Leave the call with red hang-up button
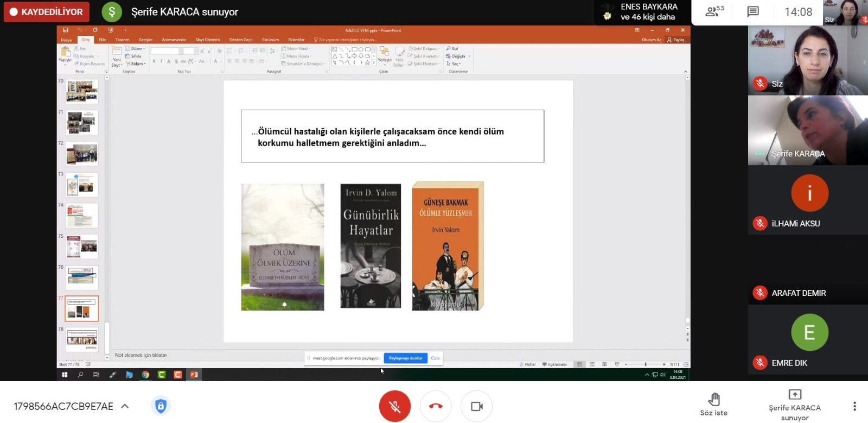This screenshot has width=868, height=423. pyautogui.click(x=436, y=406)
